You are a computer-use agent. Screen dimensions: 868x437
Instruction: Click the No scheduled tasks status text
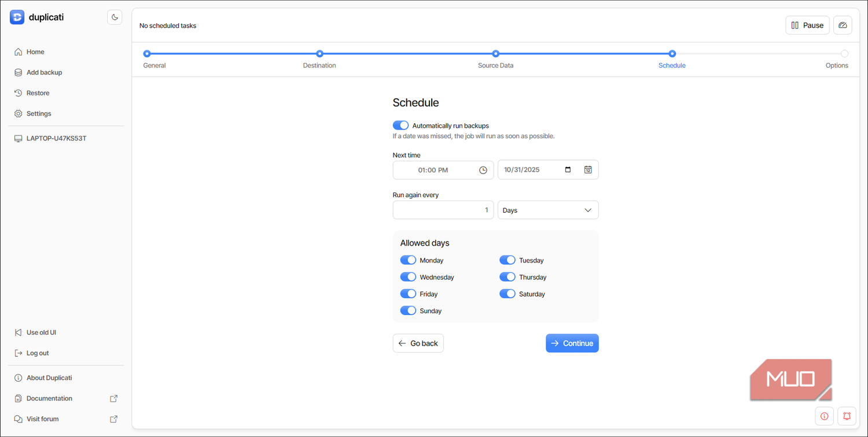(x=168, y=25)
